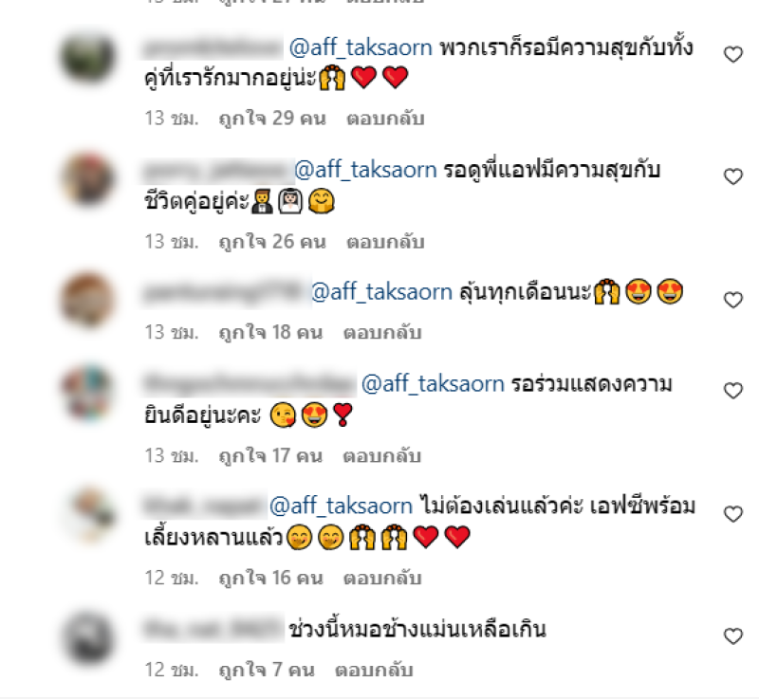
Task: Click ตอบกลับ under the 26-likes comment
Action: (x=385, y=242)
